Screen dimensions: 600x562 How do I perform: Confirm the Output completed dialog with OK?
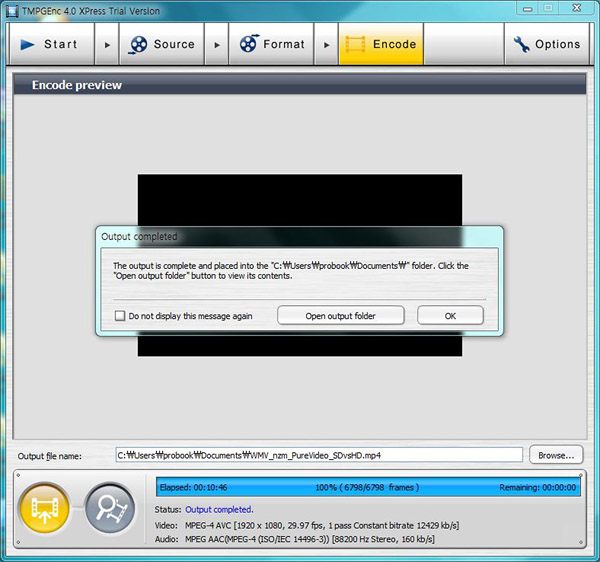click(x=450, y=316)
